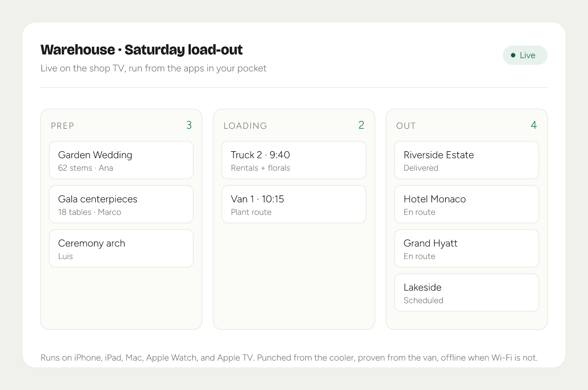Click the Out count number 4
Screen dimensions: 588x390
(534, 125)
